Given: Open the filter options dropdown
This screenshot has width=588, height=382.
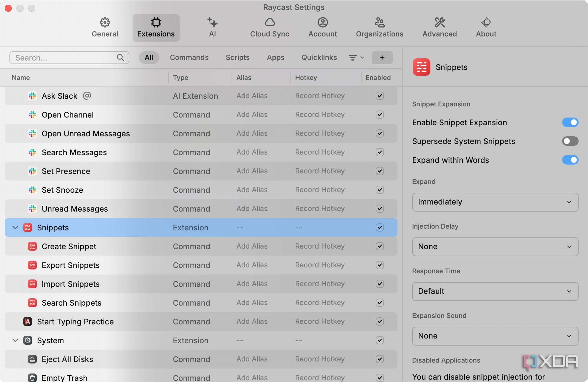Looking at the screenshot, I should 356,58.
